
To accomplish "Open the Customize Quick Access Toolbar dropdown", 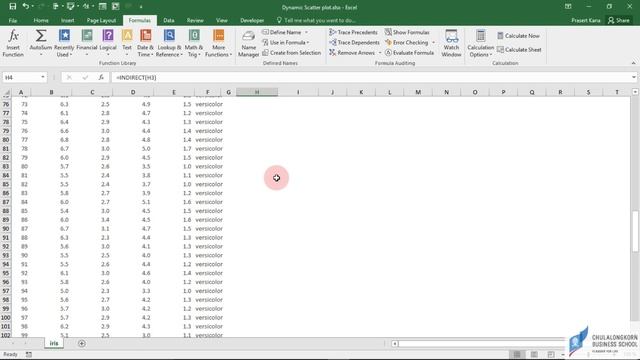I will click(141, 7).
